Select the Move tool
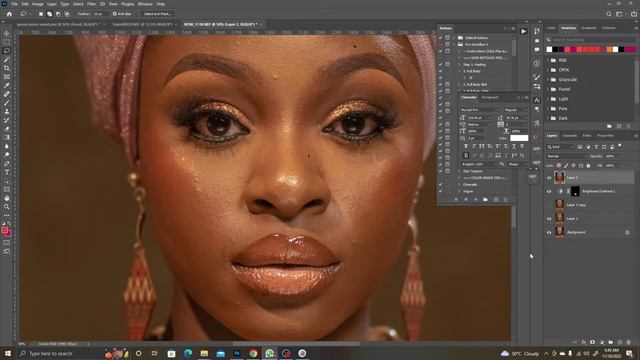Image resolution: width=640 pixels, height=360 pixels. point(7,33)
